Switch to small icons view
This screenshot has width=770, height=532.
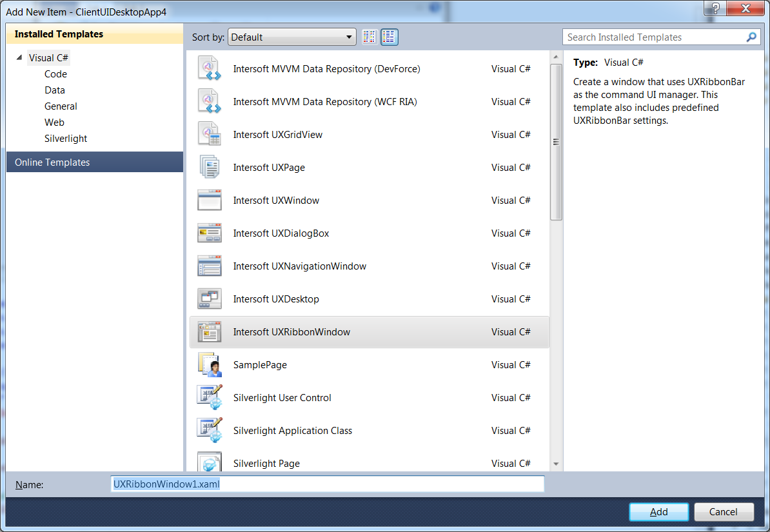tap(370, 37)
